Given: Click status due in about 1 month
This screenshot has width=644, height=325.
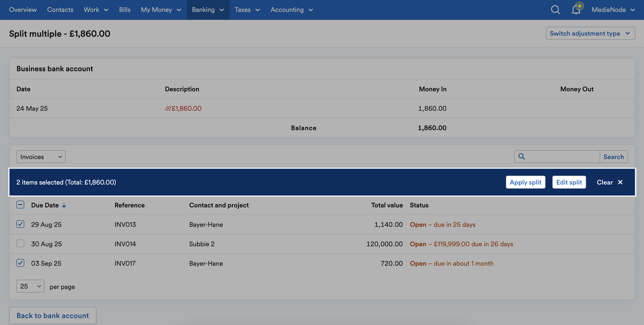Looking at the screenshot, I should (451, 263).
